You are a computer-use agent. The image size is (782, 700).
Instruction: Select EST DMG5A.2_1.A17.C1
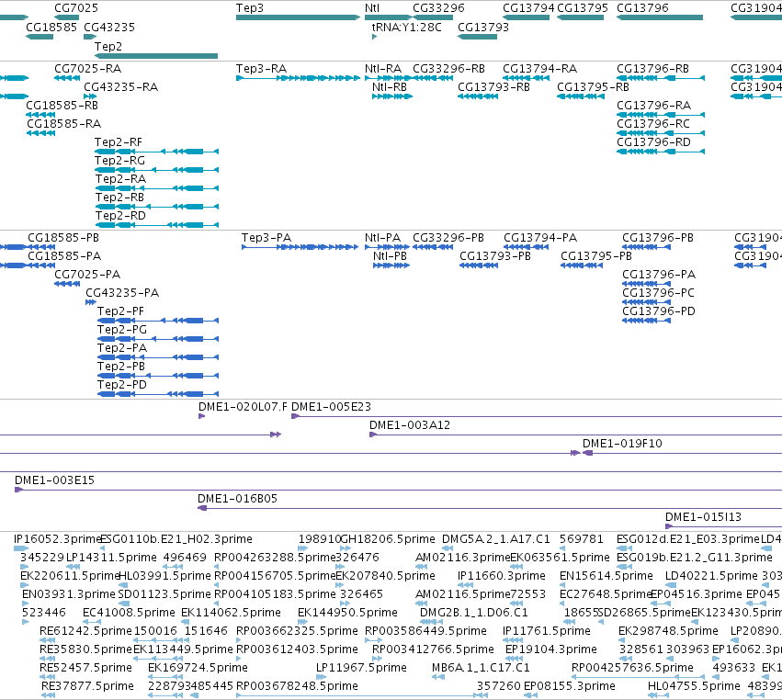click(x=495, y=539)
